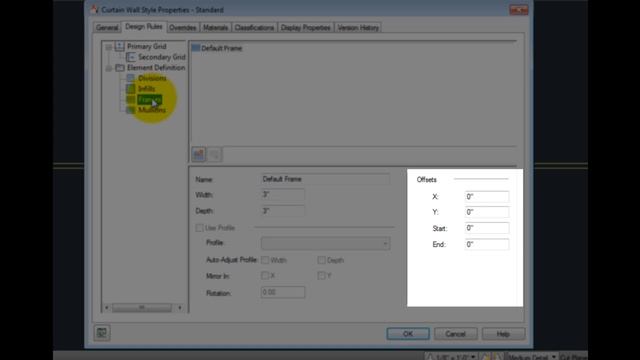640x360 pixels.
Task: Click the Infills icon in tree
Action: [x=131, y=89]
